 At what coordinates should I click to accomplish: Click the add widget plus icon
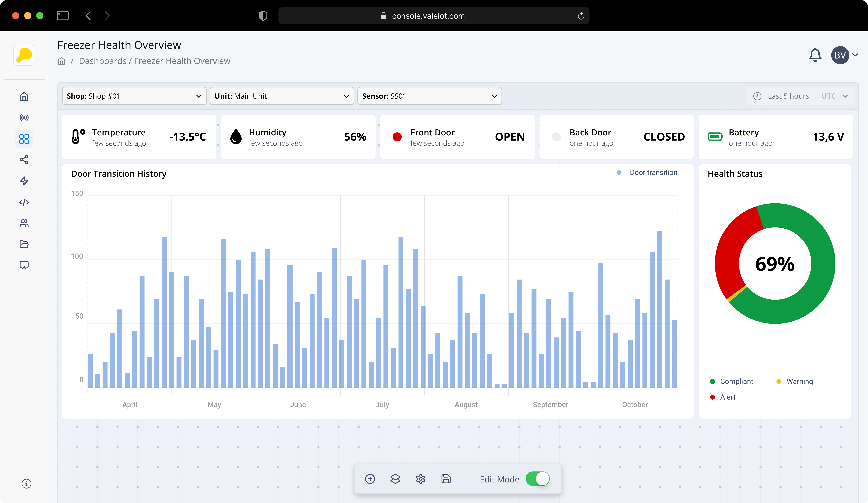[370, 479]
